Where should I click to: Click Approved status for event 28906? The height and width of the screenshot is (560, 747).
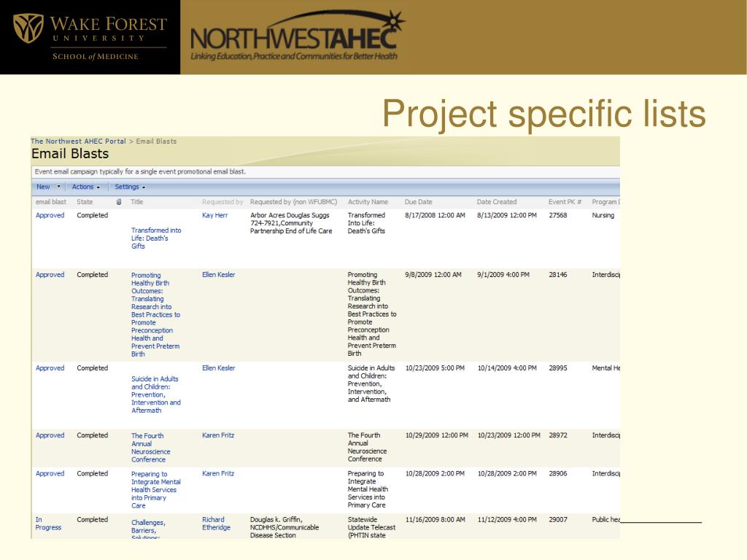click(x=50, y=473)
